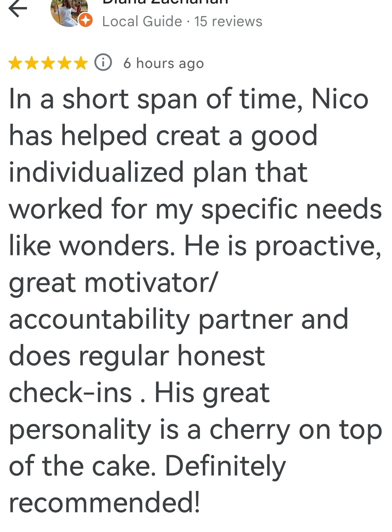
Task: Open the "15 reviews" link
Action: pos(228,21)
